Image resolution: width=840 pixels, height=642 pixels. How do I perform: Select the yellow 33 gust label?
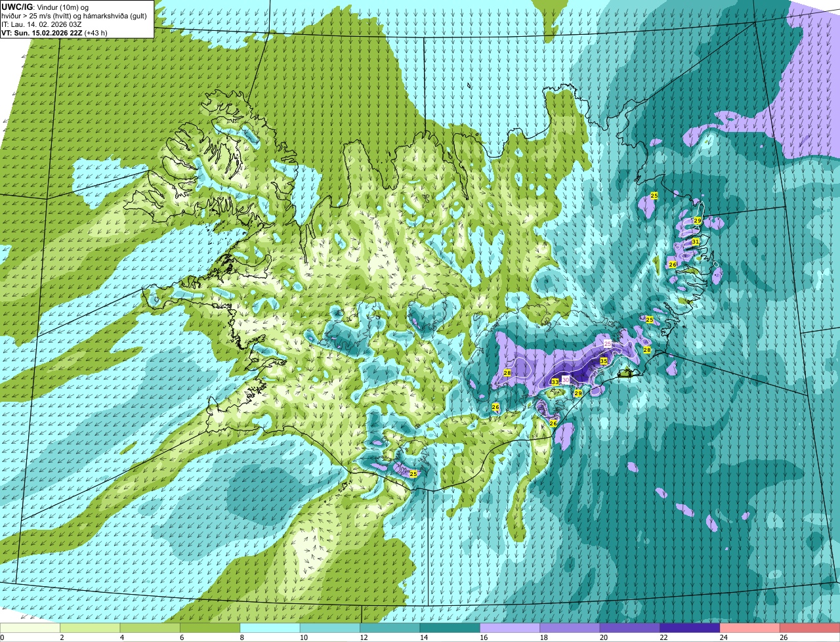click(555, 382)
